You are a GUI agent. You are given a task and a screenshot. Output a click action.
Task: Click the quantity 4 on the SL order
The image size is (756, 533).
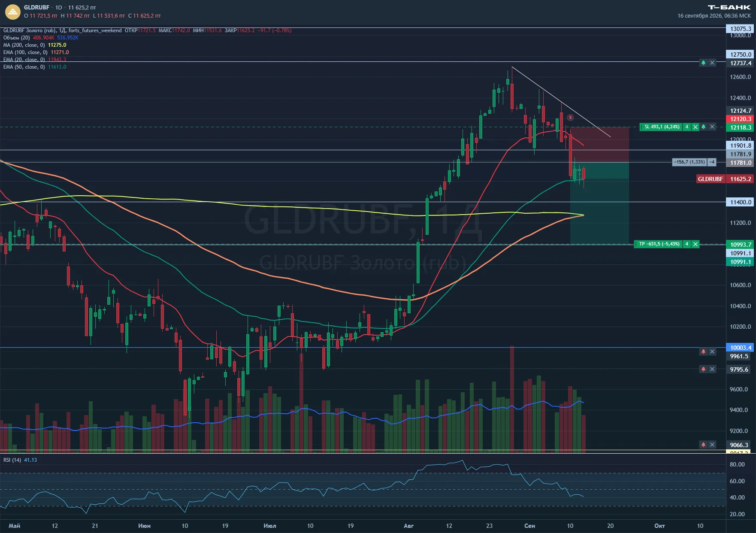pos(687,127)
